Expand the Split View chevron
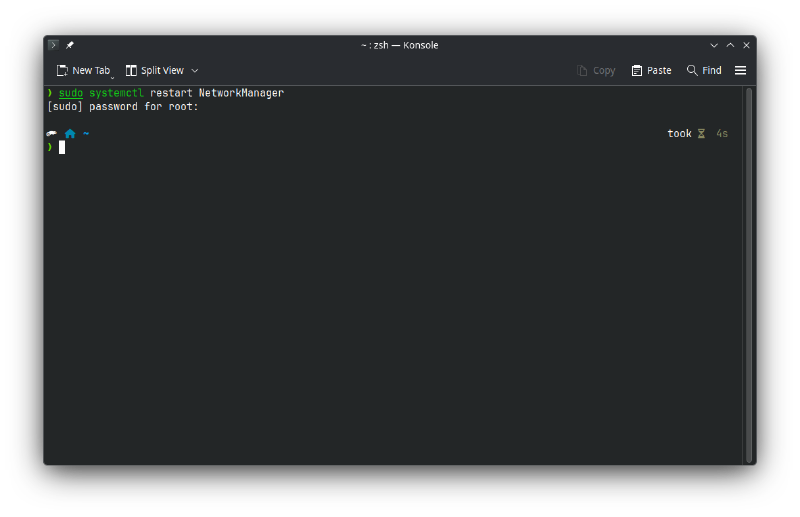The width and height of the screenshot is (800, 517). [195, 71]
